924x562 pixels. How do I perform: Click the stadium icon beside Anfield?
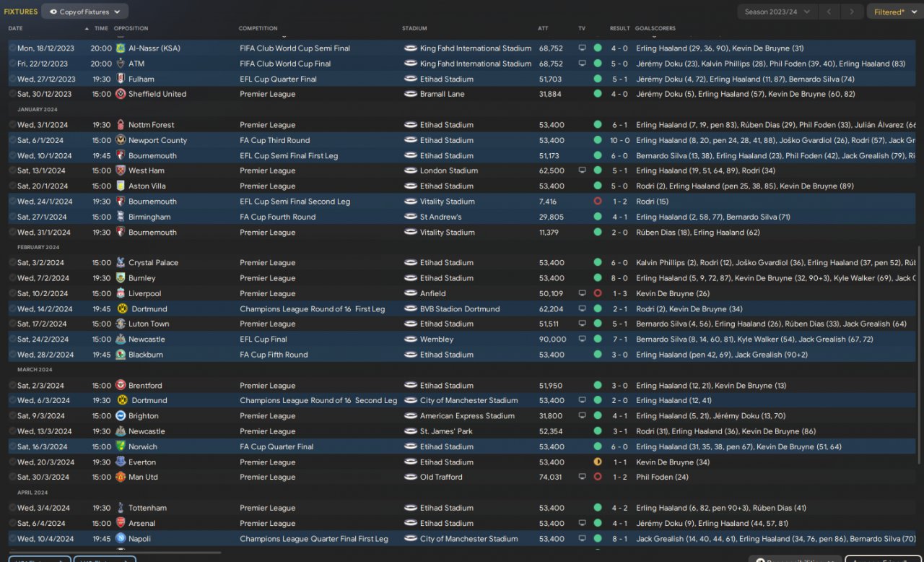[x=411, y=293]
